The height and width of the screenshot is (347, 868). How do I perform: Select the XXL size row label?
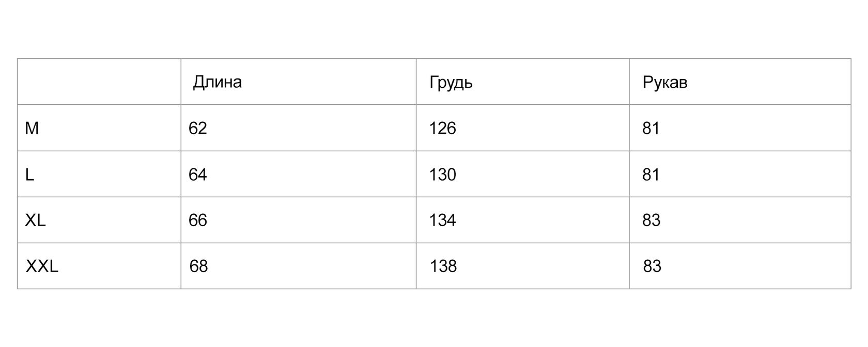pyautogui.click(x=42, y=266)
